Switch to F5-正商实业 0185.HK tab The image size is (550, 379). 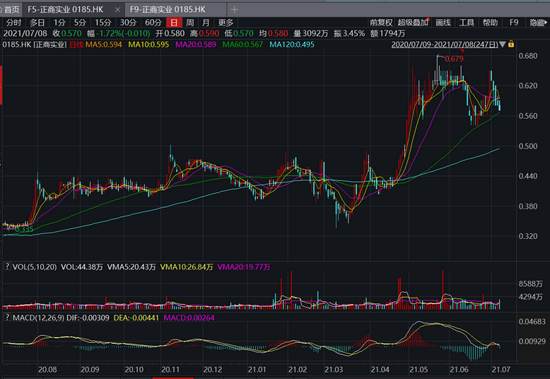tap(65, 9)
